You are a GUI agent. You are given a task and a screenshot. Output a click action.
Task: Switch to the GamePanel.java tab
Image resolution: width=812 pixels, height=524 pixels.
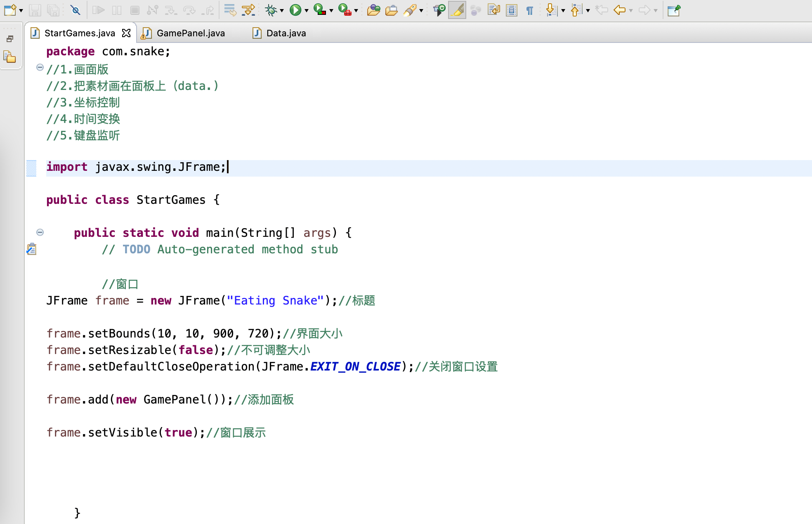[x=191, y=33]
